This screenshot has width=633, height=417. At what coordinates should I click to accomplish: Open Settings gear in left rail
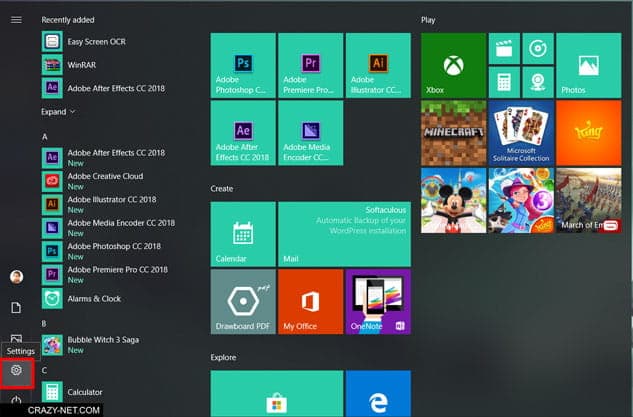(16, 370)
